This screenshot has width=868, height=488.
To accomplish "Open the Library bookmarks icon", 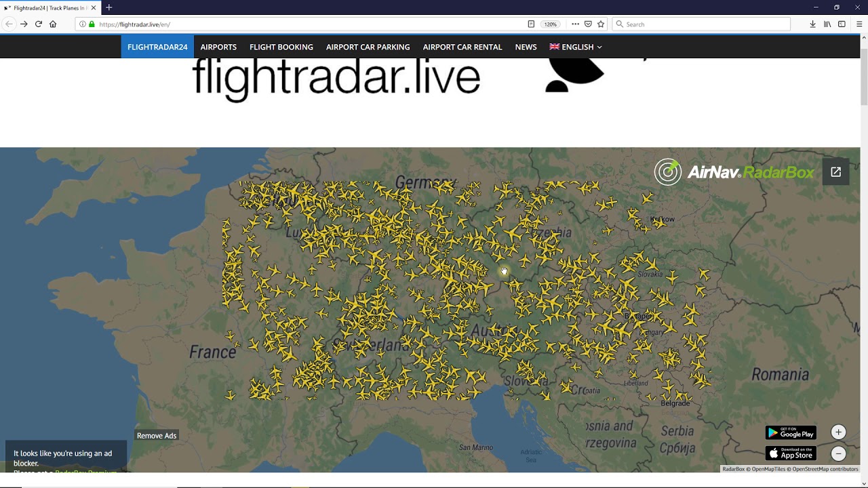I will 827,24.
